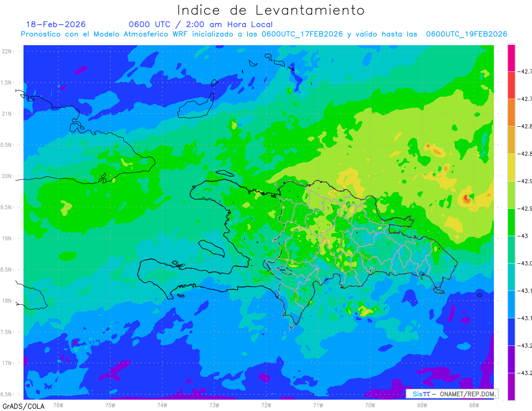Click the 71W longitude label
532x411 pixels.
click(x=318, y=405)
